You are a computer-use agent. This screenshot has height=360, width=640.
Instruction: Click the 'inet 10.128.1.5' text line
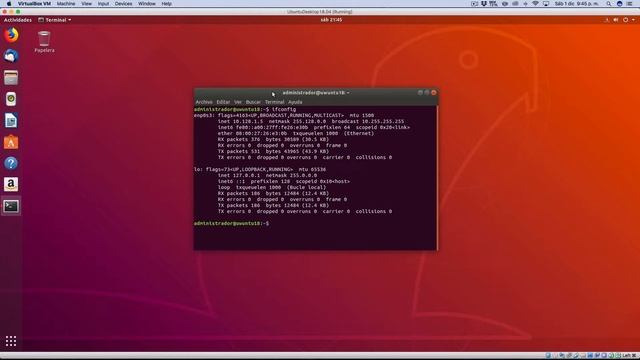click(240, 121)
